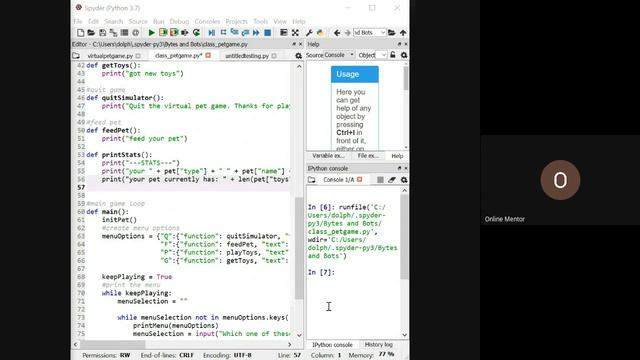Start debugging the file from the toolbar
This screenshot has width=640, height=360.
point(212,33)
